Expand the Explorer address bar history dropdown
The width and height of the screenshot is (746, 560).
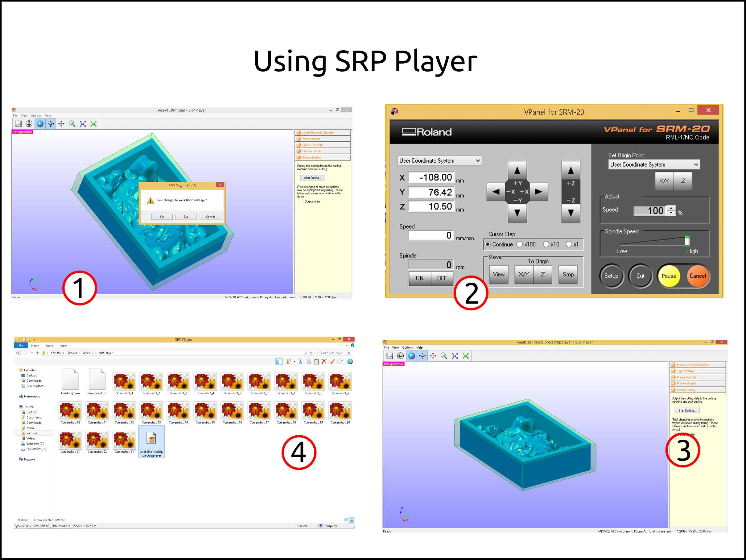click(306, 353)
